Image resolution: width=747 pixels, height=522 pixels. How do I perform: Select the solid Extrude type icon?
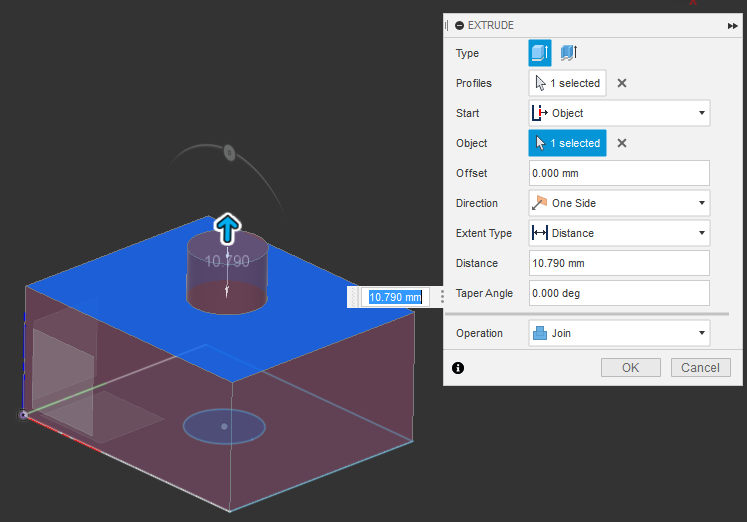pyautogui.click(x=540, y=53)
